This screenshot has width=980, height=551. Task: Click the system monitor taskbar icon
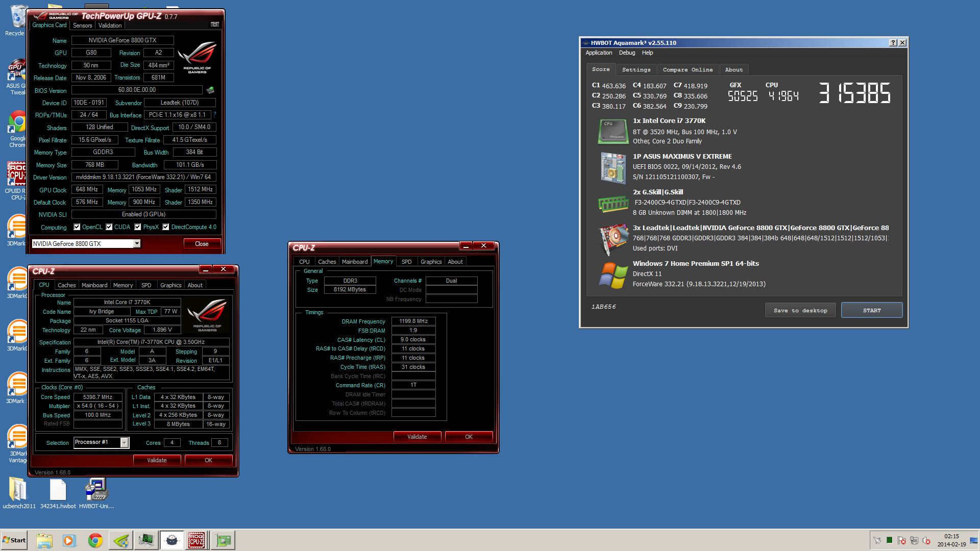[146, 540]
